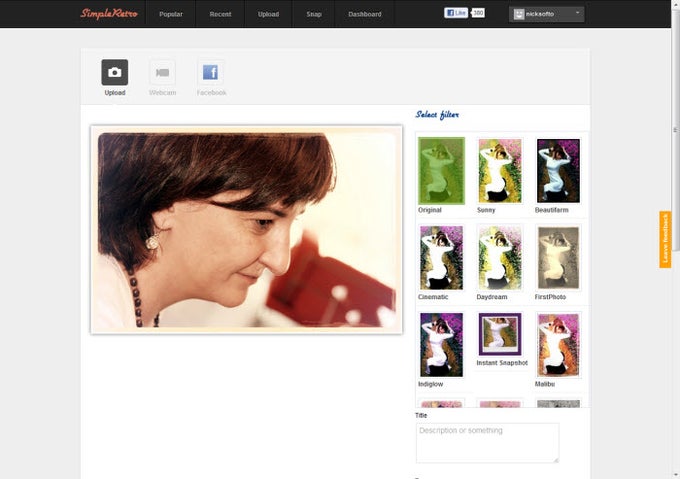Click the Title description text field

487,443
